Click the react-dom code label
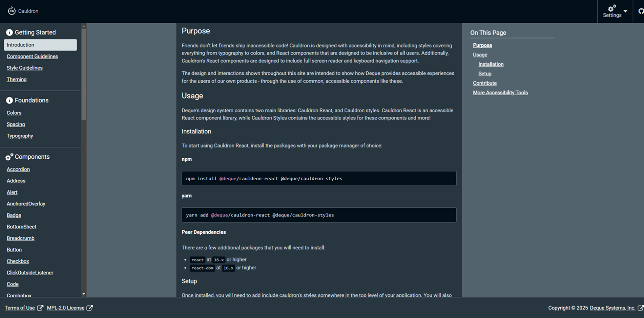 (202, 268)
